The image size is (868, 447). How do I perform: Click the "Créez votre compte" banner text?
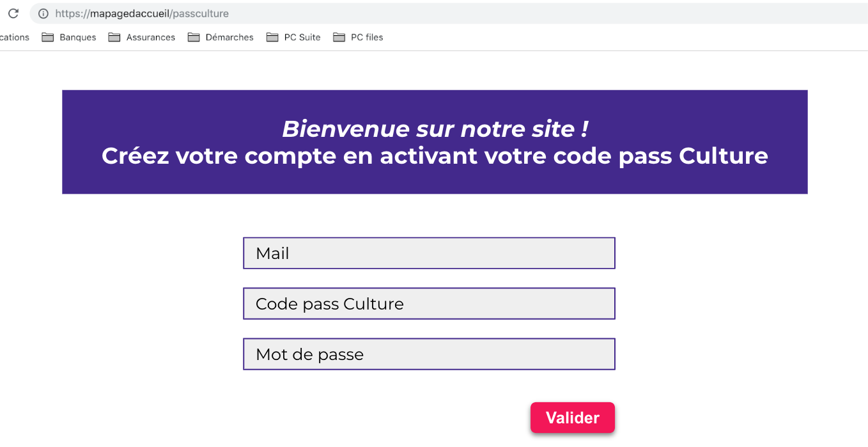435,155
